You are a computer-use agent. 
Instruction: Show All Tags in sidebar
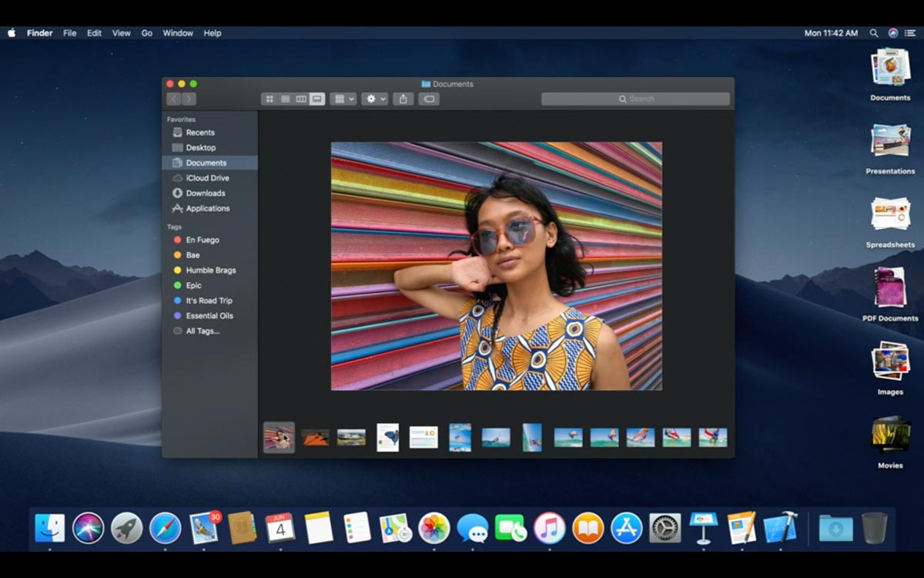tap(209, 331)
